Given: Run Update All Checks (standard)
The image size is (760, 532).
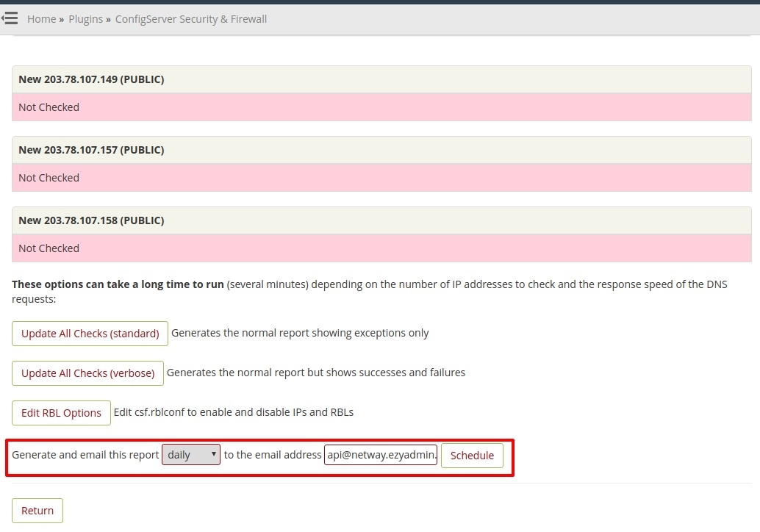Looking at the screenshot, I should 90,334.
